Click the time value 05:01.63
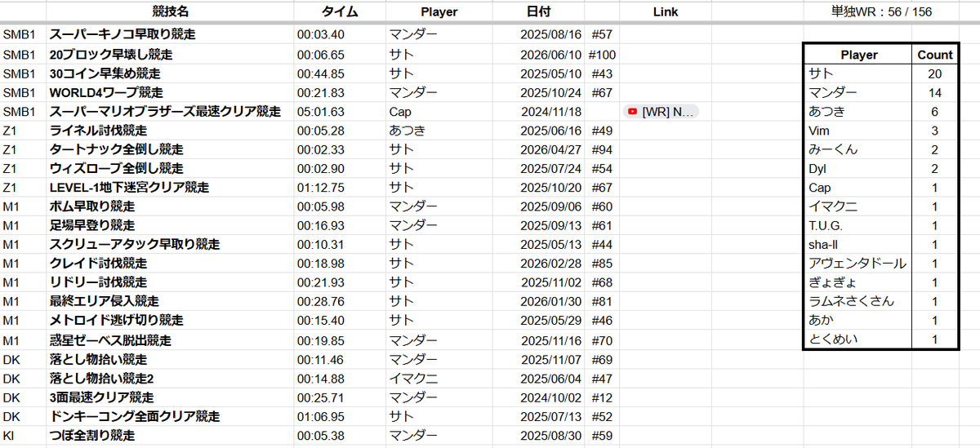 (321, 111)
